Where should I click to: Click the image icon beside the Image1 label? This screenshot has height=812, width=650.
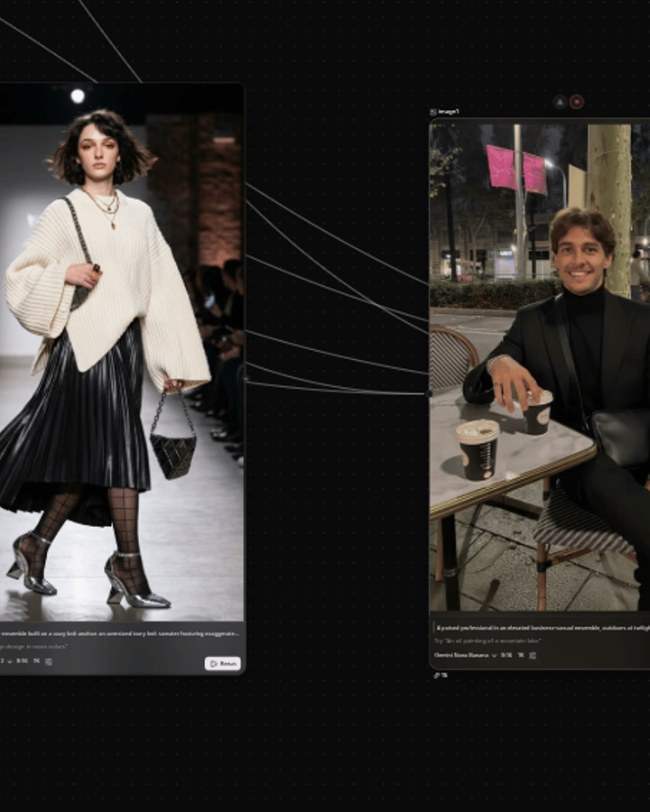click(x=433, y=112)
